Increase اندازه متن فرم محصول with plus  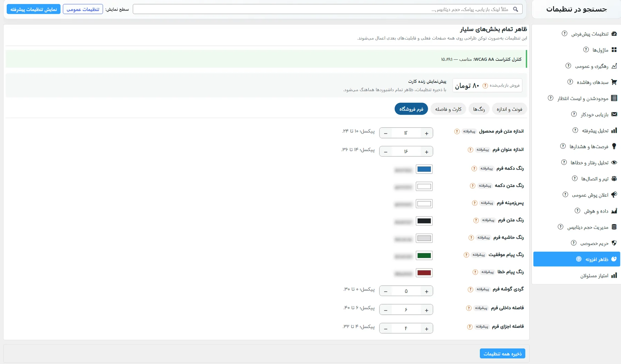point(427,133)
